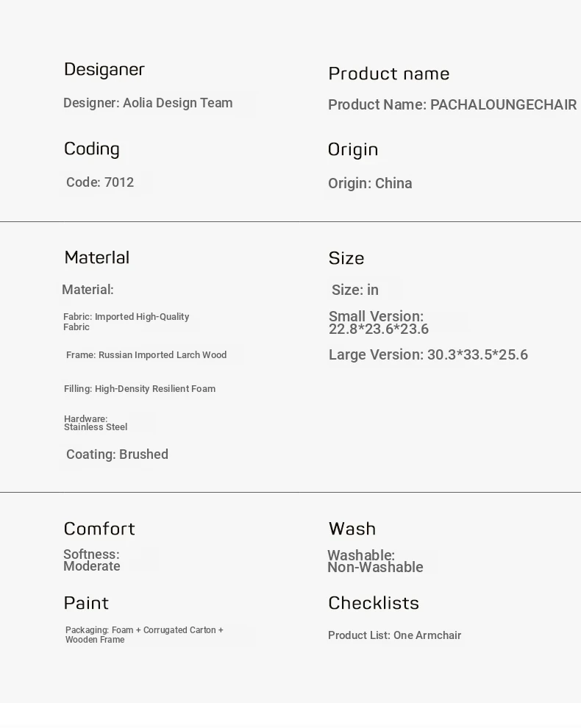Click the Frame: Russian Imported Larch Wood text
Viewport: 581px width, 728px height.
(146, 355)
